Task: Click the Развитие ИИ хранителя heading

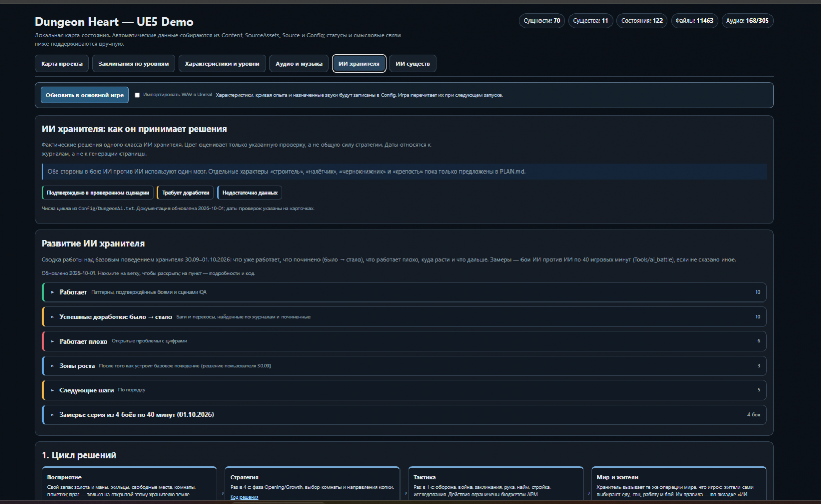Action: (x=93, y=244)
